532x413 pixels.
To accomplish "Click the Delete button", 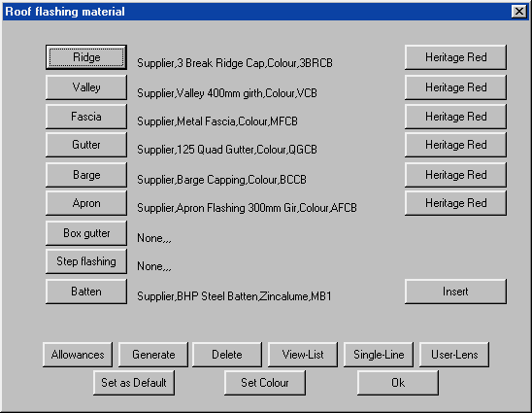I will coord(227,355).
